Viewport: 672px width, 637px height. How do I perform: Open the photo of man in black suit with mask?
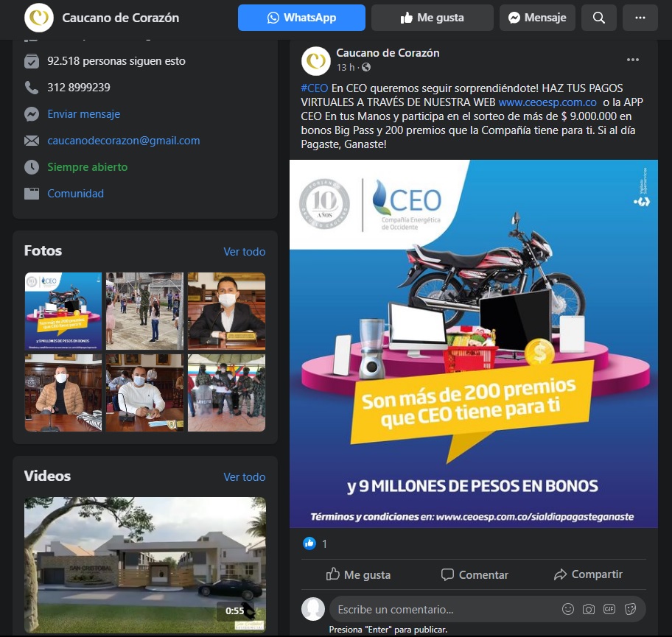pyautogui.click(x=227, y=311)
